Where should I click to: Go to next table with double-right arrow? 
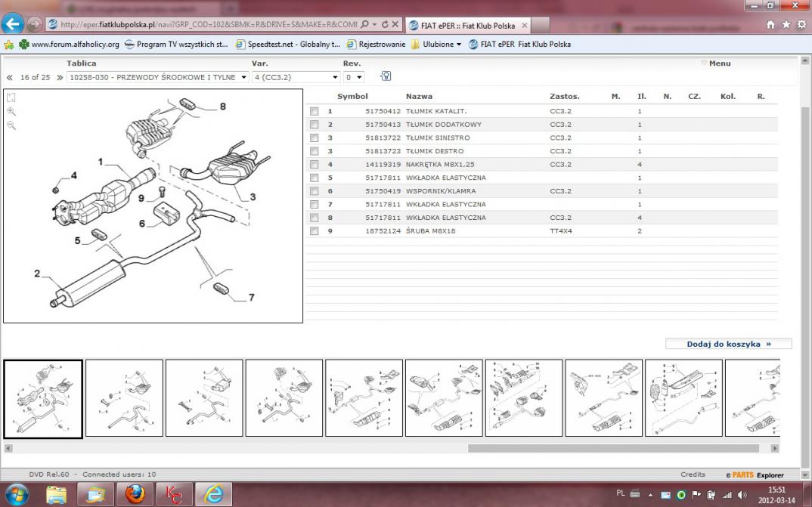(60, 78)
